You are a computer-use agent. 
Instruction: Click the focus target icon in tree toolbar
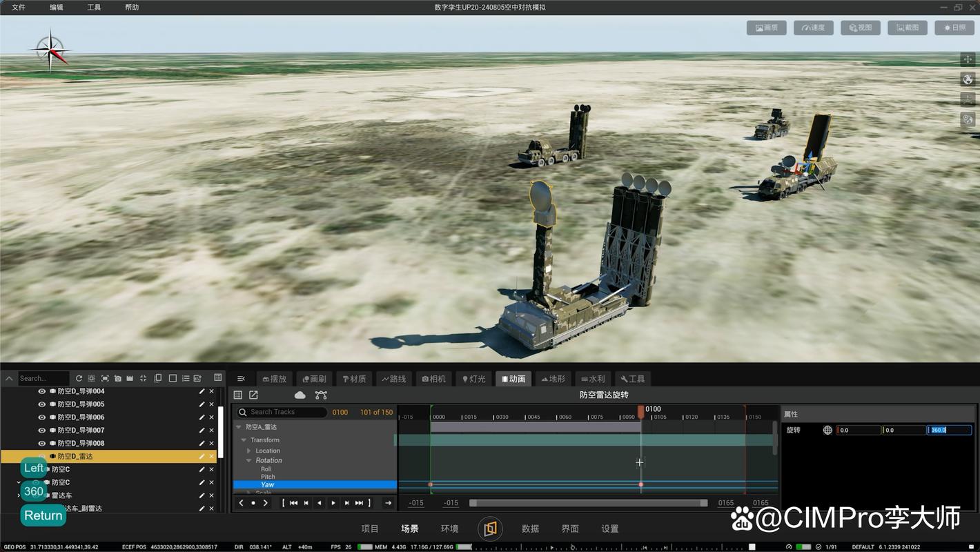tap(105, 378)
